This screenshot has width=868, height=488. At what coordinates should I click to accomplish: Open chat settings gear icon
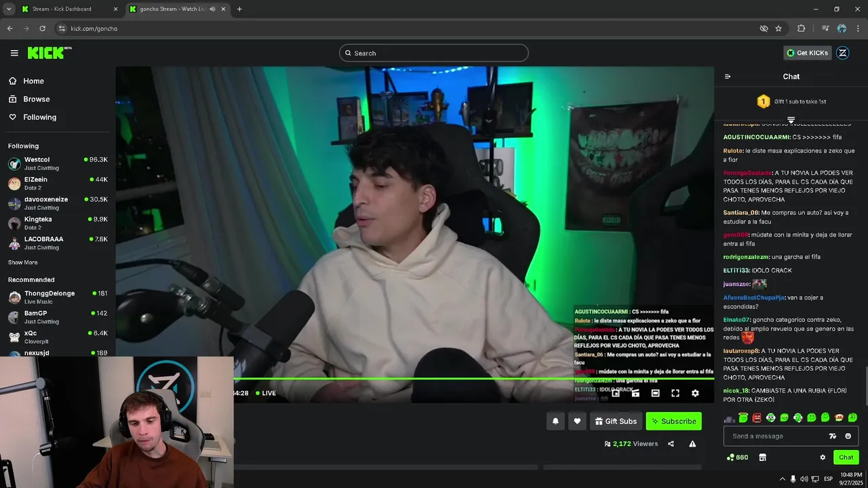pos(823,457)
